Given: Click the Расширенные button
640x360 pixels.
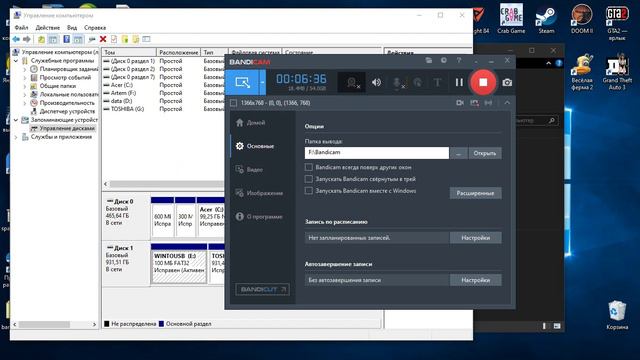Looking at the screenshot, I should (476, 193).
